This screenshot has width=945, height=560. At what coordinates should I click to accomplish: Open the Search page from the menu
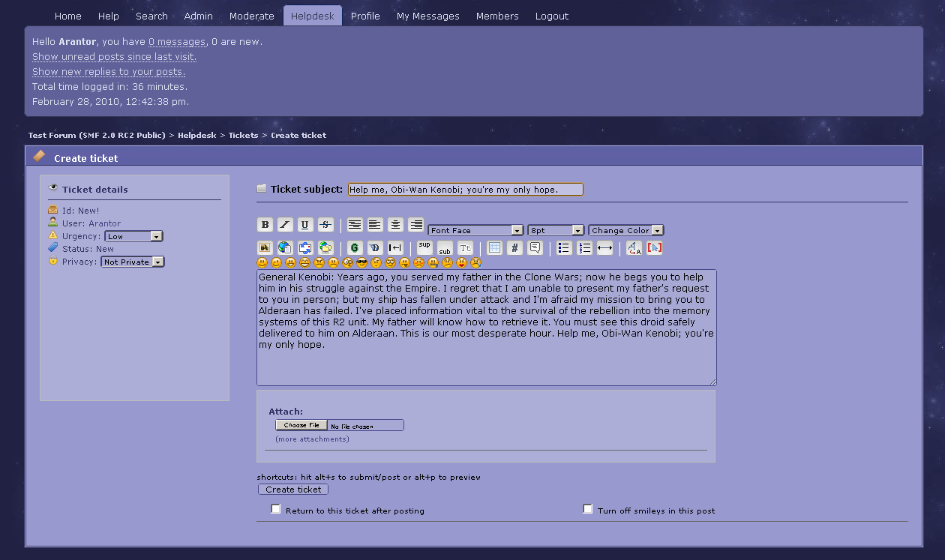pos(151,16)
